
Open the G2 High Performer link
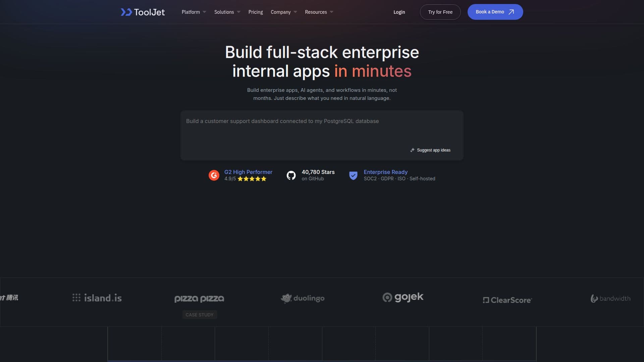click(248, 172)
